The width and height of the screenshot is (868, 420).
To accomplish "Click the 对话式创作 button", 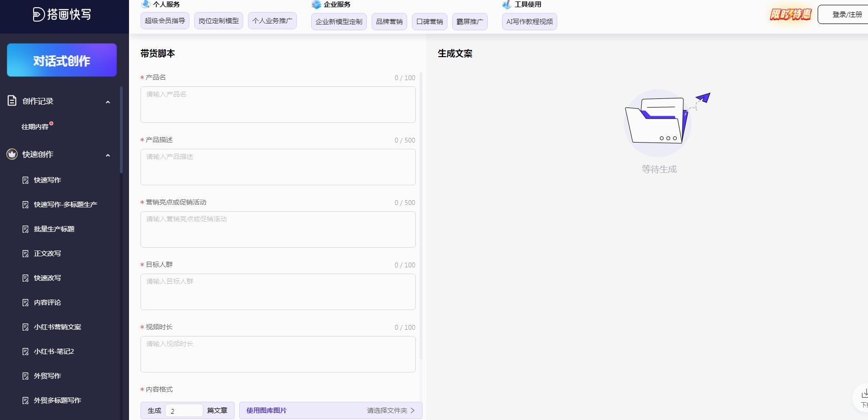I will pos(62,60).
